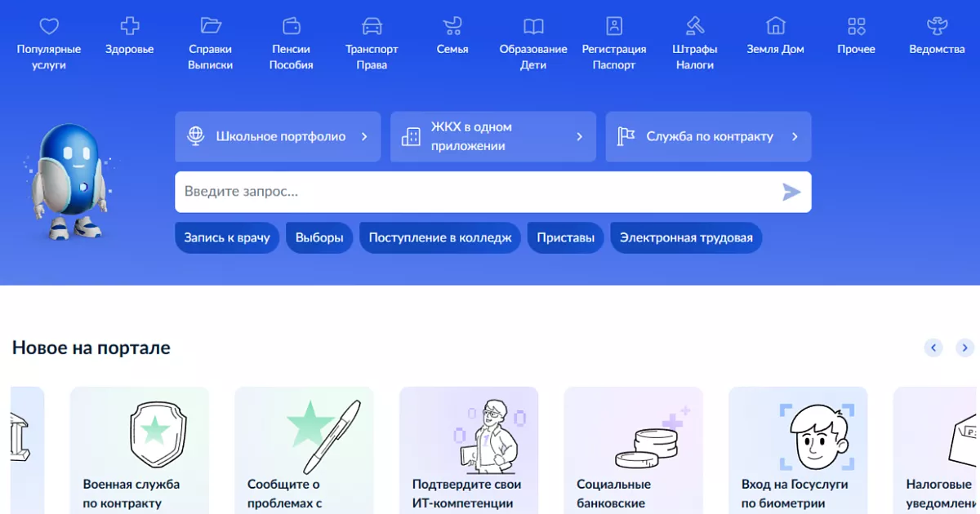
Task: Open Служба по контракту banner arrow
Action: click(795, 137)
